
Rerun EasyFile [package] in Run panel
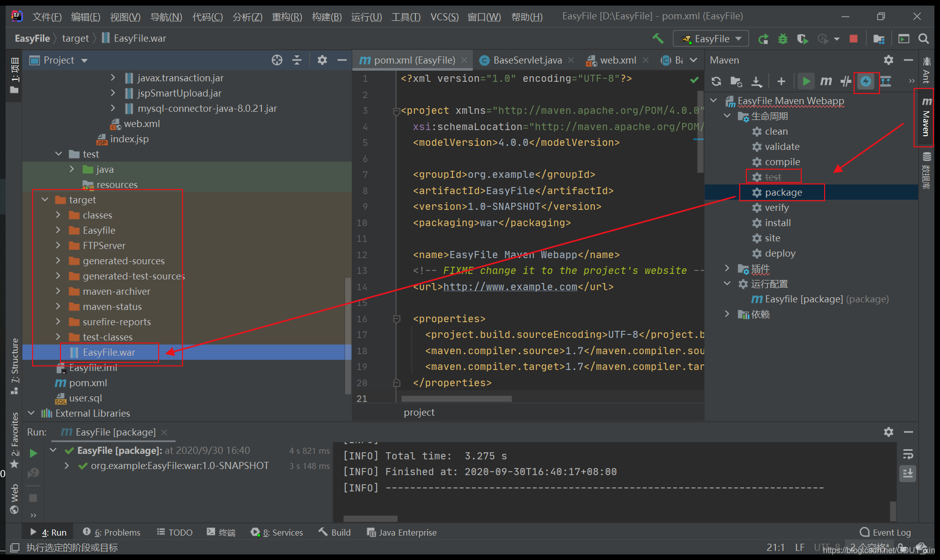pos(34,453)
